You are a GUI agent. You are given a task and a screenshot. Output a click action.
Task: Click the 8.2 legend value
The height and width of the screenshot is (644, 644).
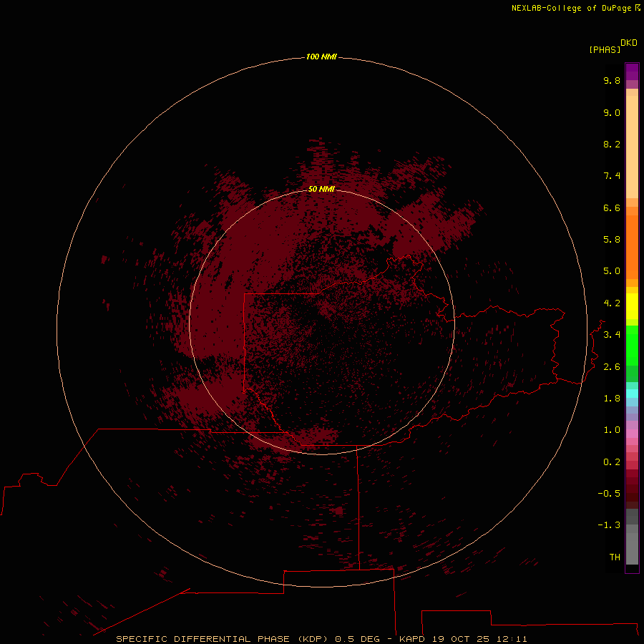pyautogui.click(x=612, y=144)
